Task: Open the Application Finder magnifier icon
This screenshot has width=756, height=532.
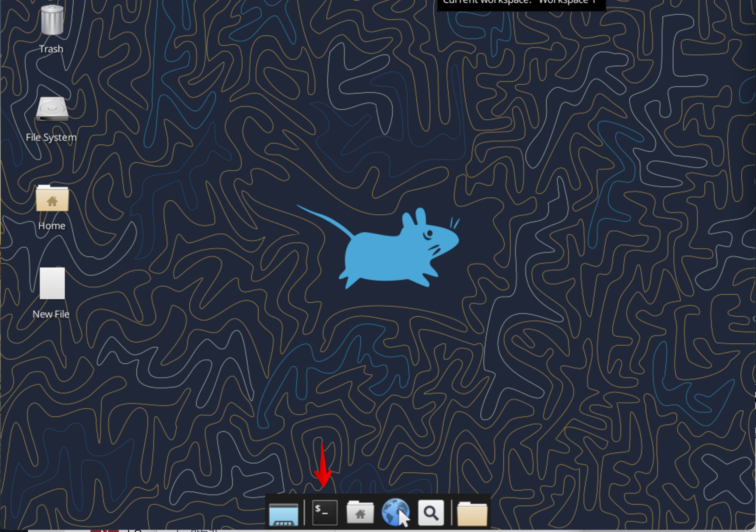Action: 431,512
